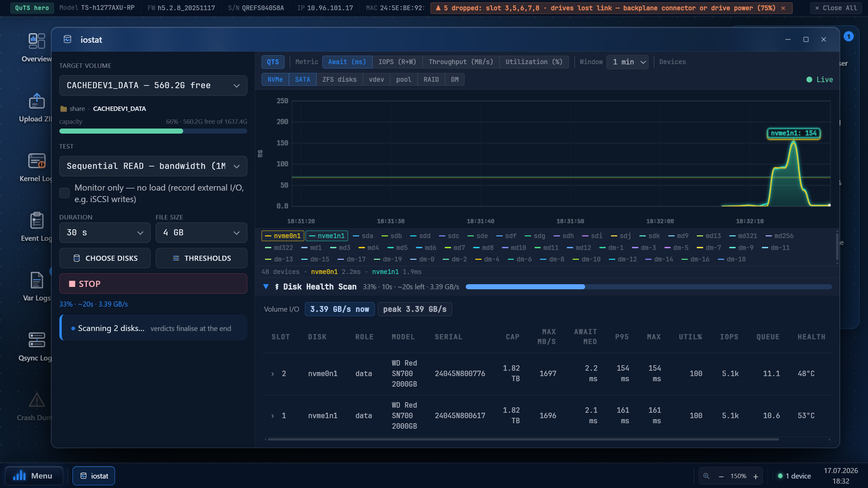Click the notification badge showing 1
Image resolution: width=868 pixels, height=488 pixels.
click(849, 36)
